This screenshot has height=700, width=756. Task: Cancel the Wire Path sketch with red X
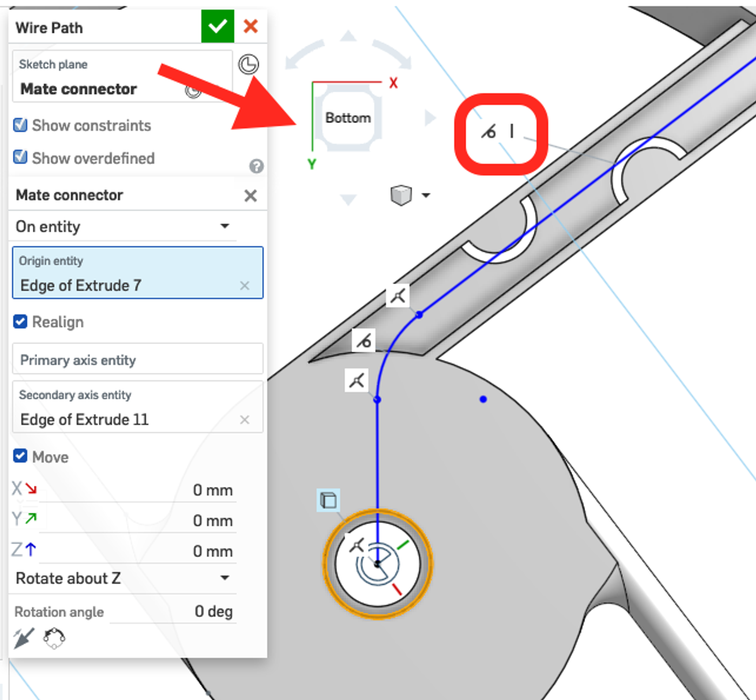[x=250, y=26]
